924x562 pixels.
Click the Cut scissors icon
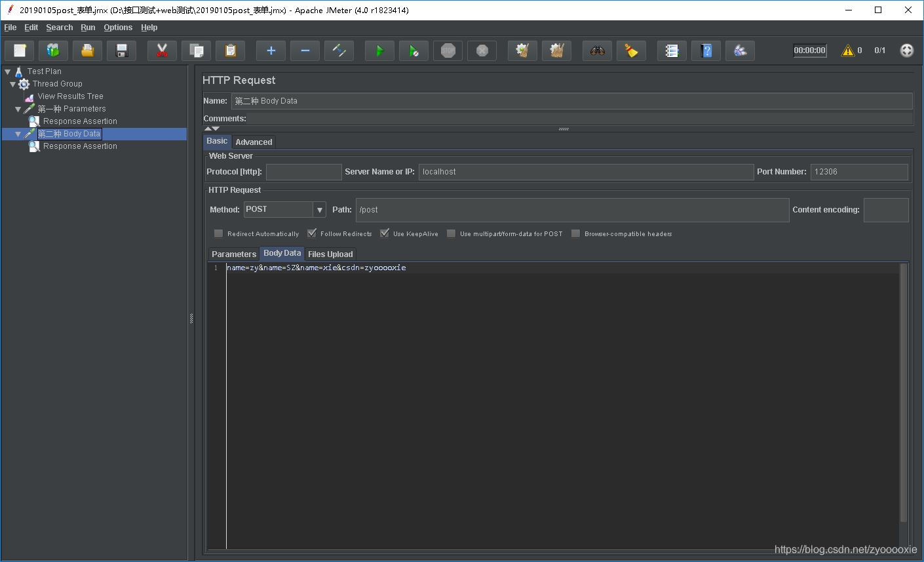coord(162,50)
